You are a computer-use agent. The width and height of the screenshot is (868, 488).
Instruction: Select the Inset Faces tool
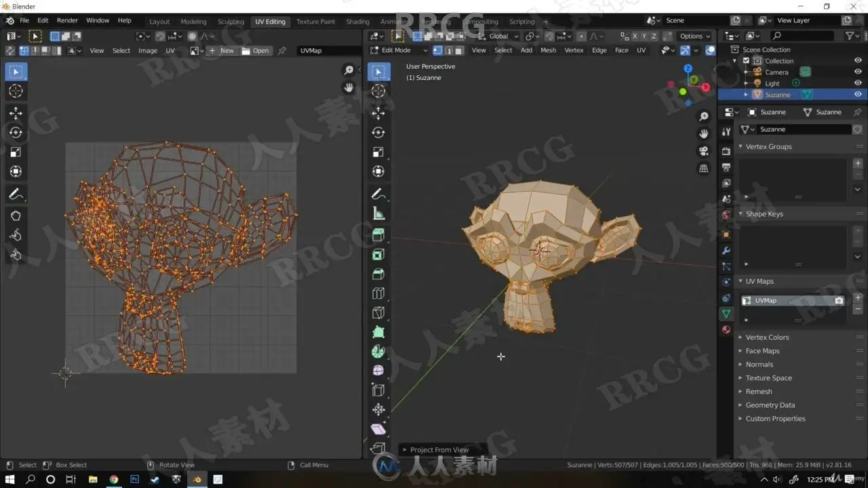click(378, 254)
